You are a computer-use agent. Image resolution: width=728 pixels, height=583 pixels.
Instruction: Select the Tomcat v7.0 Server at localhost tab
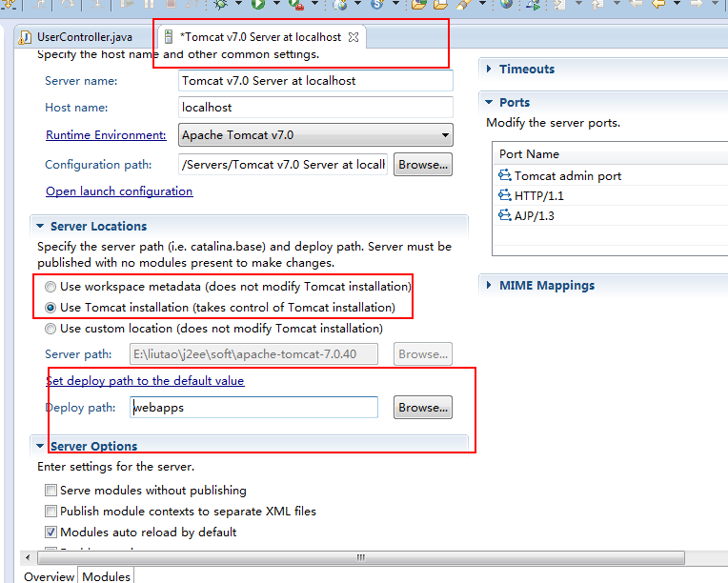260,37
